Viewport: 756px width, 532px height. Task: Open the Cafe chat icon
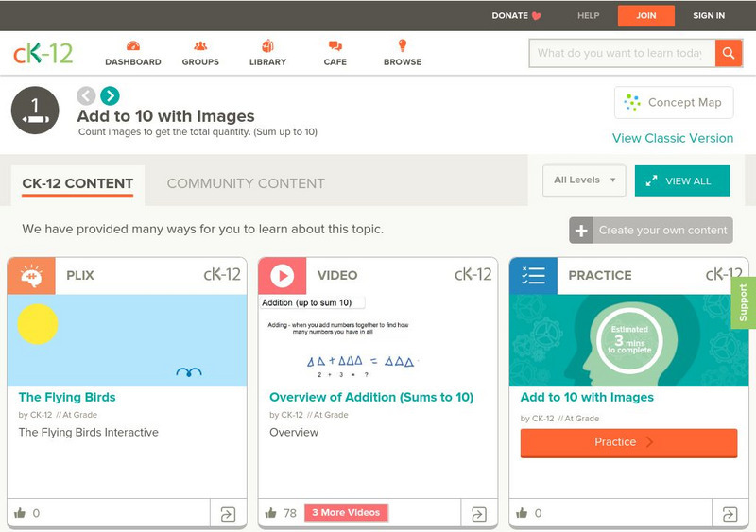tap(335, 46)
